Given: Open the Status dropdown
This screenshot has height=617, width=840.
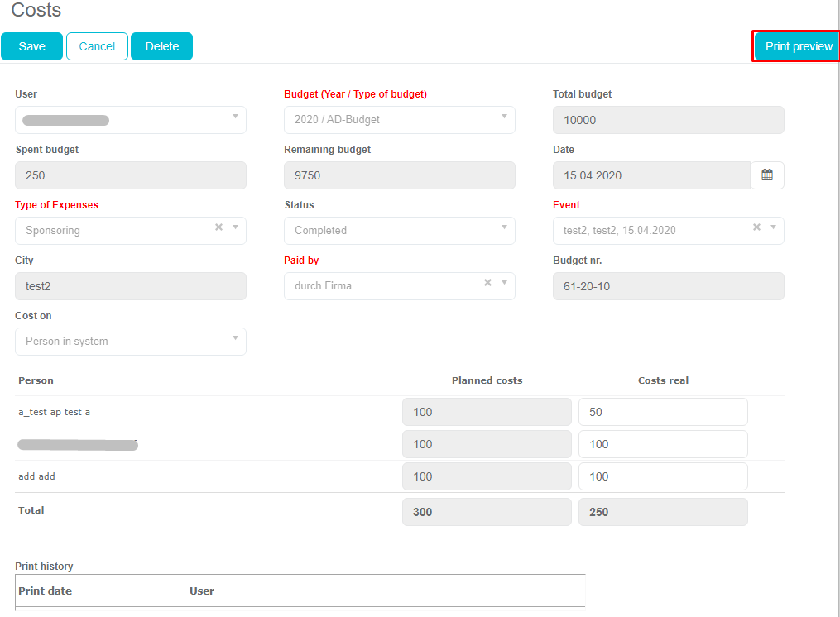Looking at the screenshot, I should [x=504, y=227].
